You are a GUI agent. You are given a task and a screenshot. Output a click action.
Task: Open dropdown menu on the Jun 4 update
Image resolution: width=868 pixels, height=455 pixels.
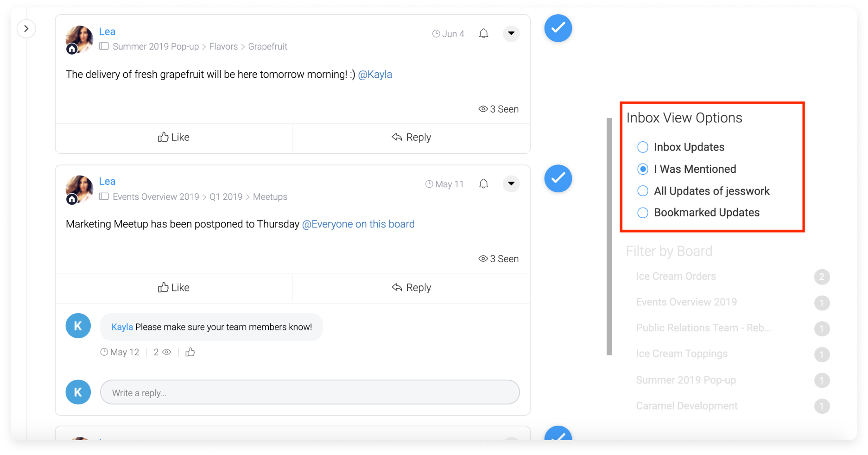(511, 33)
